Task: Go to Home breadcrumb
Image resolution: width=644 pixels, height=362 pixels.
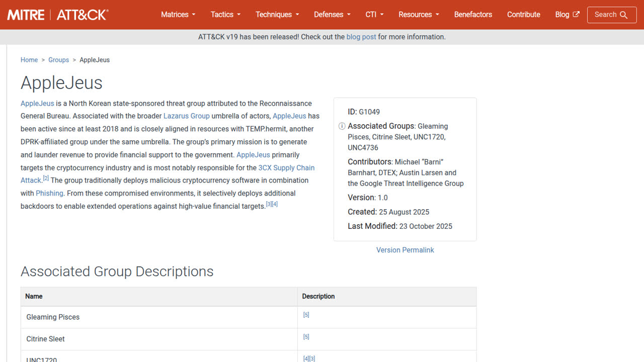Action: (x=29, y=60)
